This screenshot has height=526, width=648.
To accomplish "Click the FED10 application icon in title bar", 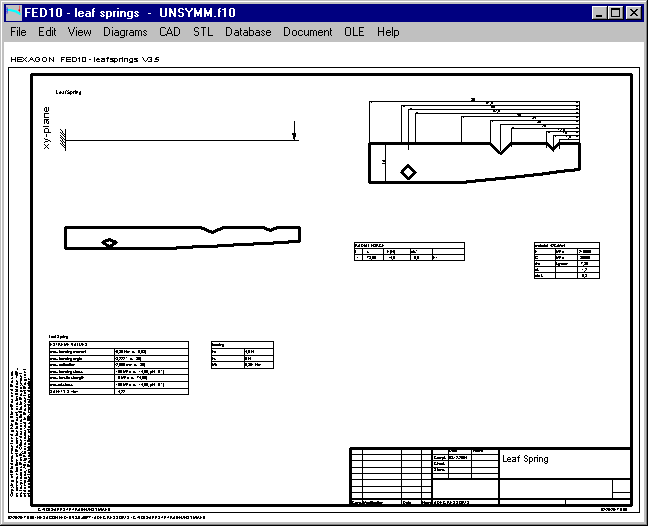I will [x=12, y=12].
